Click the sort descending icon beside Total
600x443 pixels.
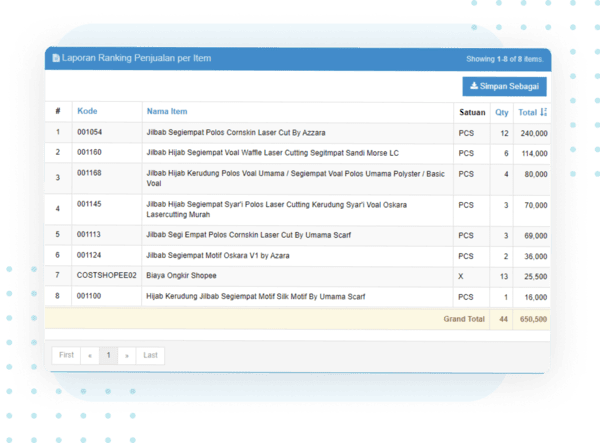coord(544,112)
